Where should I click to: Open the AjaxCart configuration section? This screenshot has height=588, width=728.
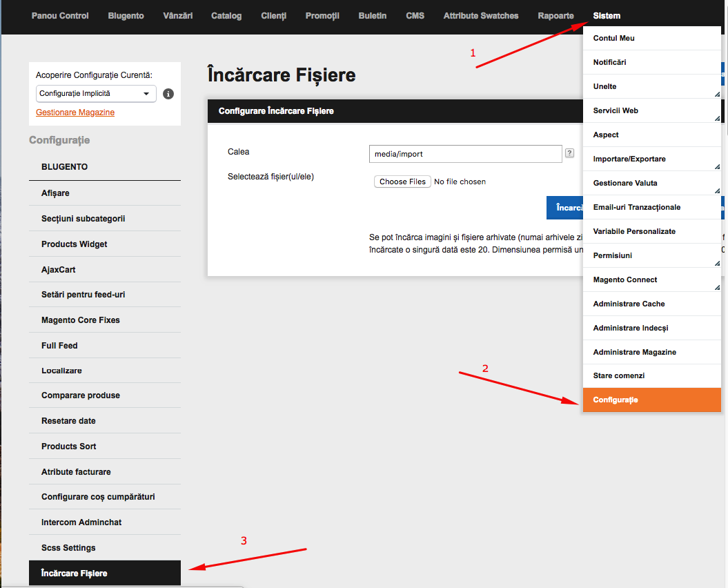pos(104,270)
